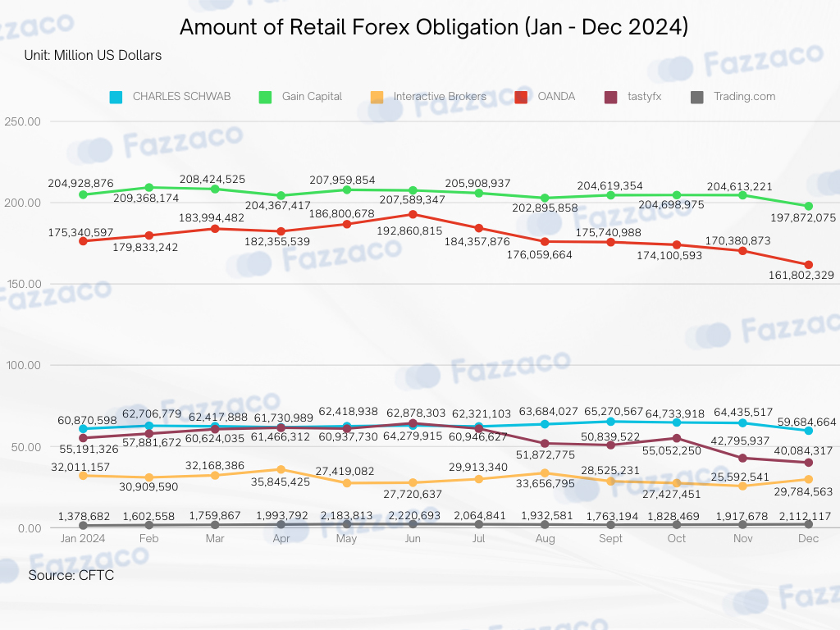The width and height of the screenshot is (840, 630).
Task: Select the Gain Capital legend label
Action: [x=312, y=97]
